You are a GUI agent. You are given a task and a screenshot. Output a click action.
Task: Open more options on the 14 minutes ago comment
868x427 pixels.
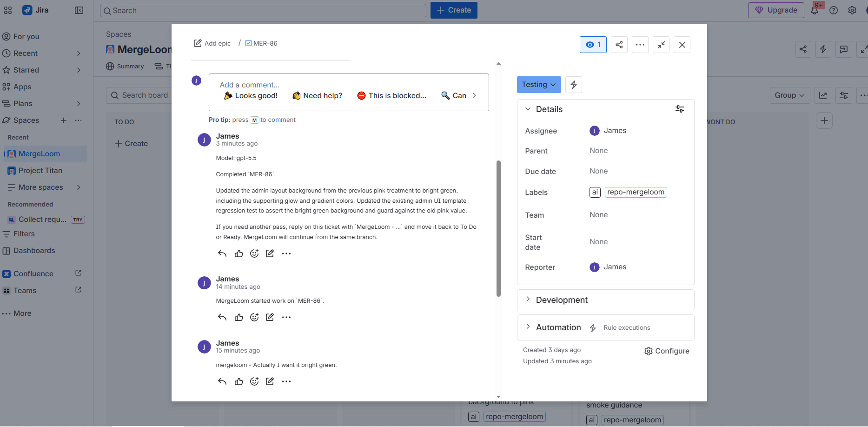pyautogui.click(x=286, y=317)
